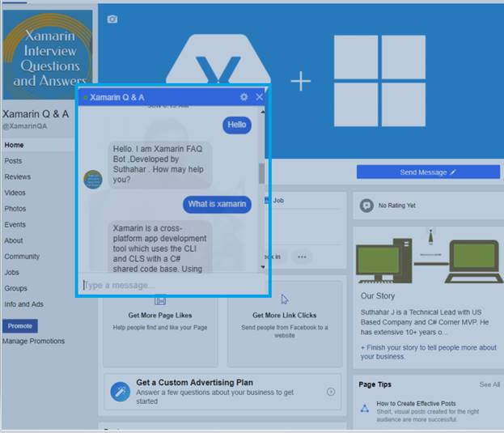
Task: Click the Custom Advertising Plan pencil icon
Action: 121,392
